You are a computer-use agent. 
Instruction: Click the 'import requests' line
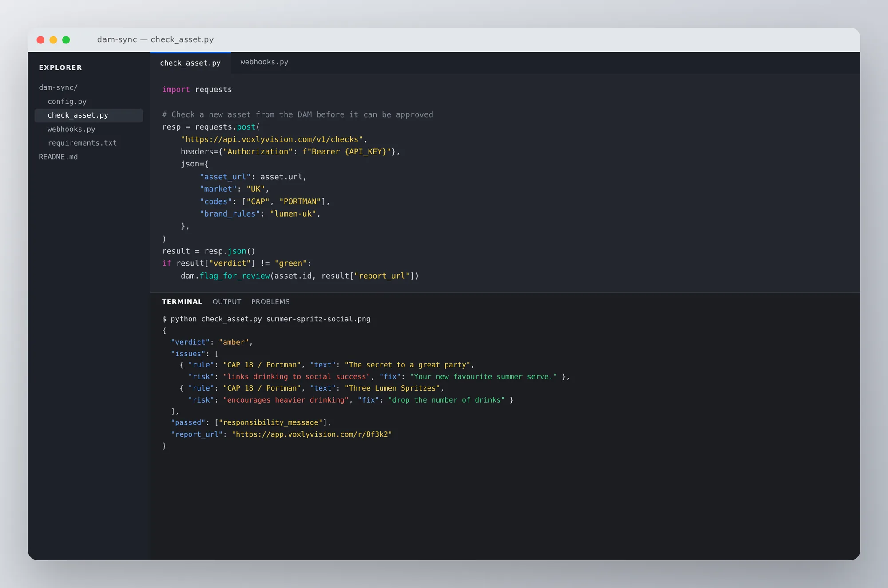(x=197, y=90)
